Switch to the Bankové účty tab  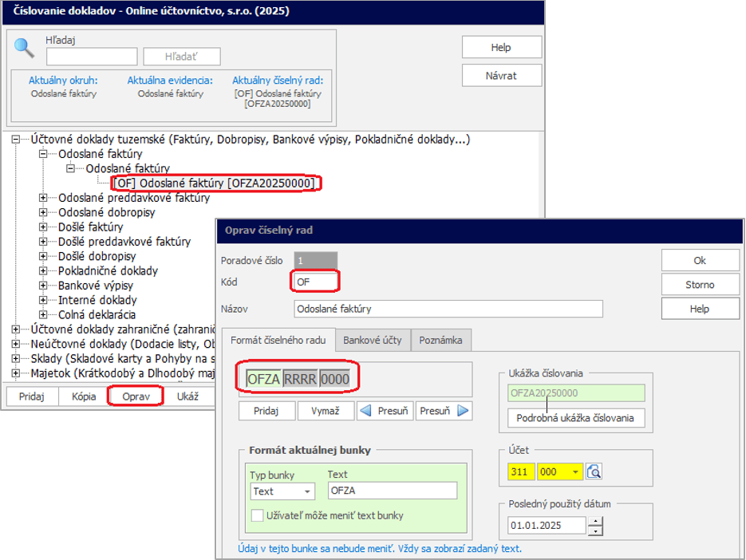pos(373,340)
